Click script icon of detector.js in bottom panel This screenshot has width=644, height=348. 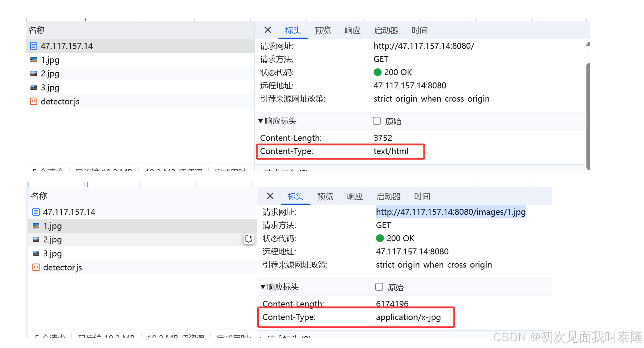pyautogui.click(x=36, y=268)
